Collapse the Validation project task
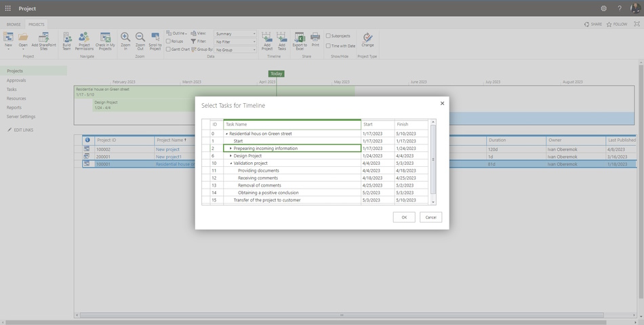The width and height of the screenshot is (644, 325). tap(230, 164)
